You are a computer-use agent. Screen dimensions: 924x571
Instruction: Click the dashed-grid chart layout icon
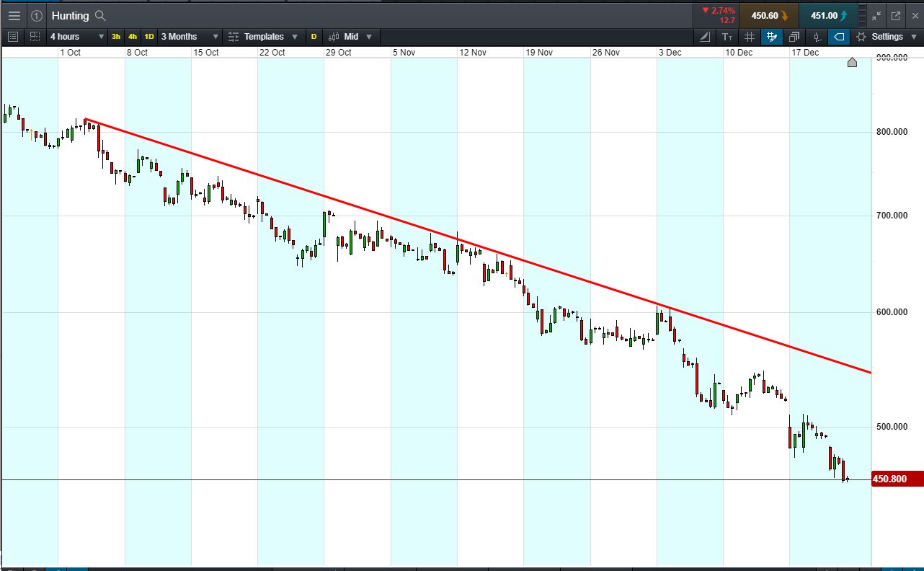click(x=35, y=37)
